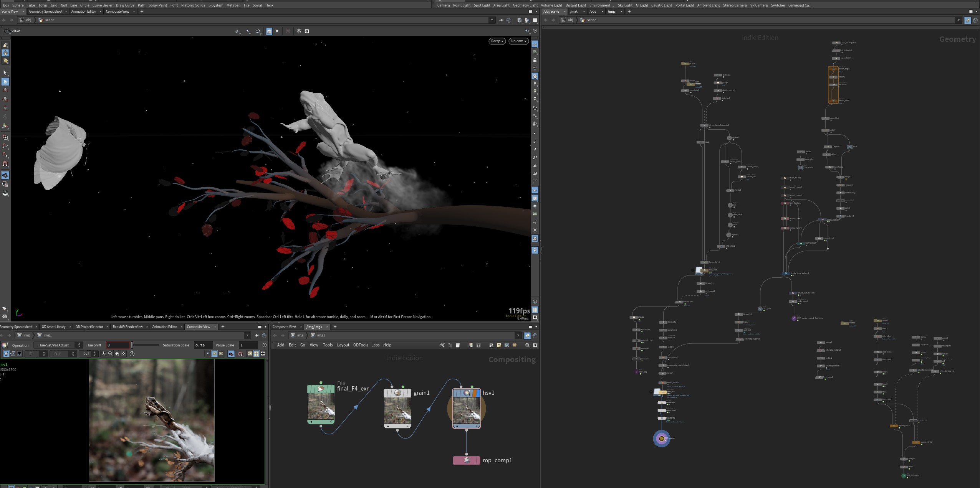
Task: Open the sticky note icon in compositing network
Action: click(499, 345)
